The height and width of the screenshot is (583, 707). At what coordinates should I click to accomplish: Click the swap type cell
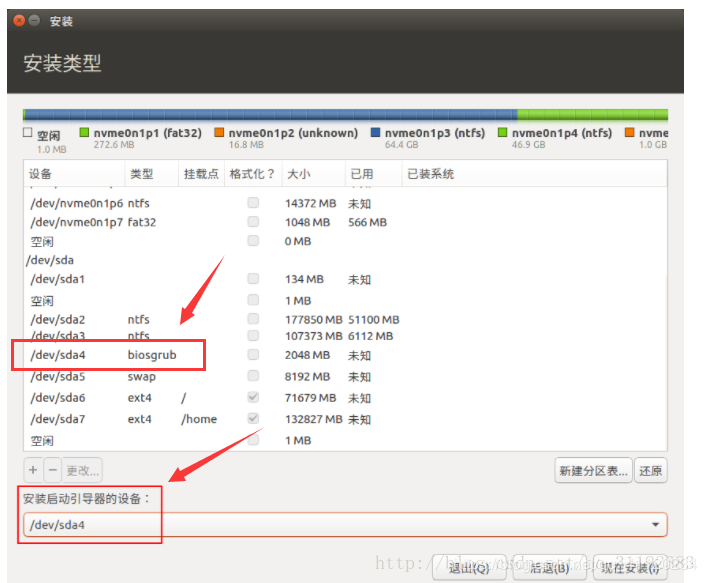coord(142,376)
